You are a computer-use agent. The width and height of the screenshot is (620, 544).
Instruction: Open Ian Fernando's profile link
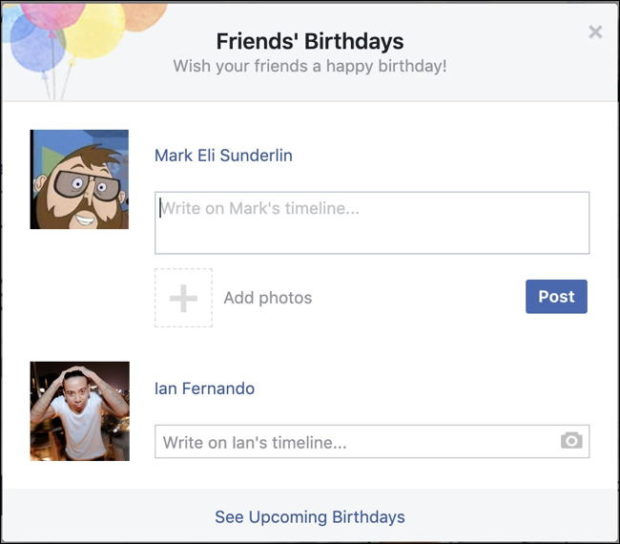(x=204, y=389)
